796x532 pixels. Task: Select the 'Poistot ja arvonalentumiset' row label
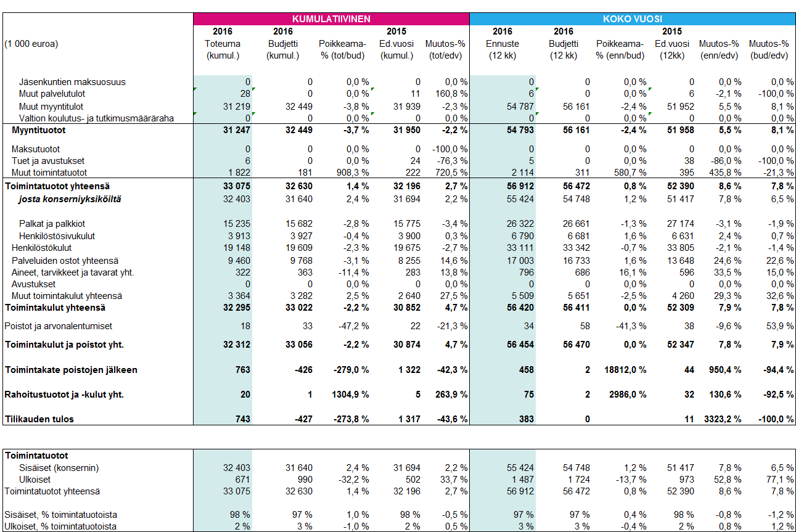58,326
